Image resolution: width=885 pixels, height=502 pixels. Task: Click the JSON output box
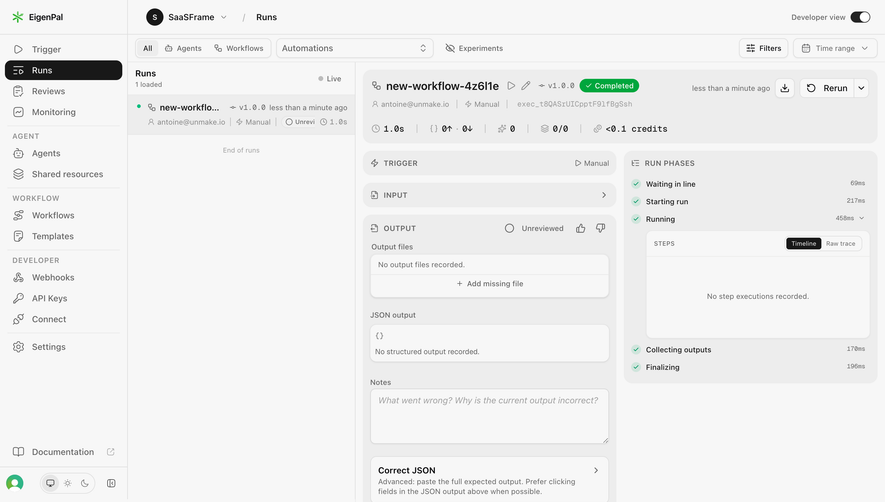(x=489, y=343)
